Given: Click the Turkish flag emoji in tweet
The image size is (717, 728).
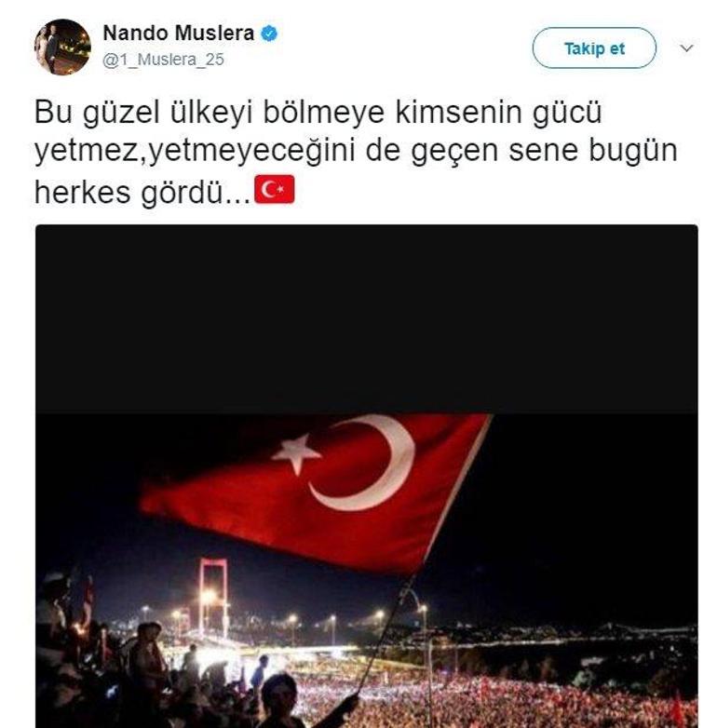Looking at the screenshot, I should [x=275, y=189].
